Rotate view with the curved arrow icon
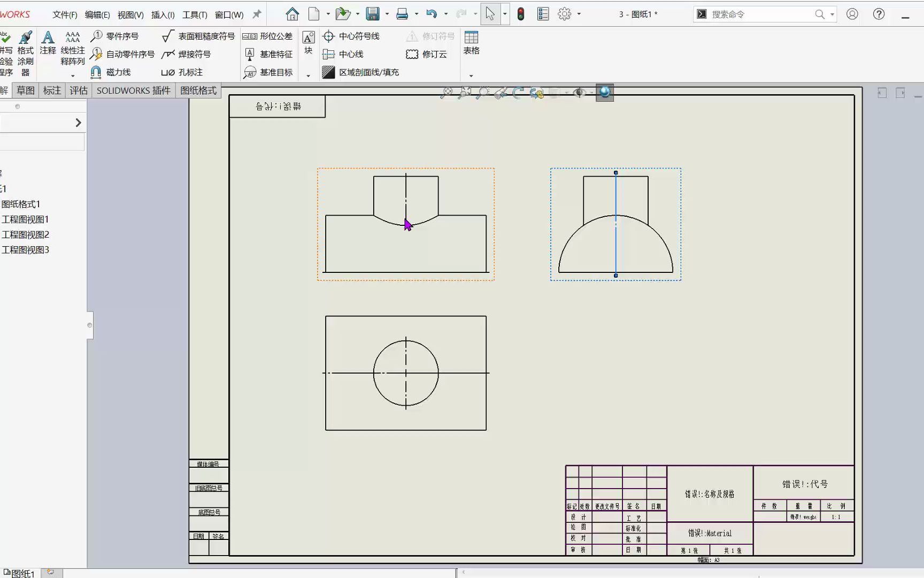The width and height of the screenshot is (924, 578). [x=518, y=93]
